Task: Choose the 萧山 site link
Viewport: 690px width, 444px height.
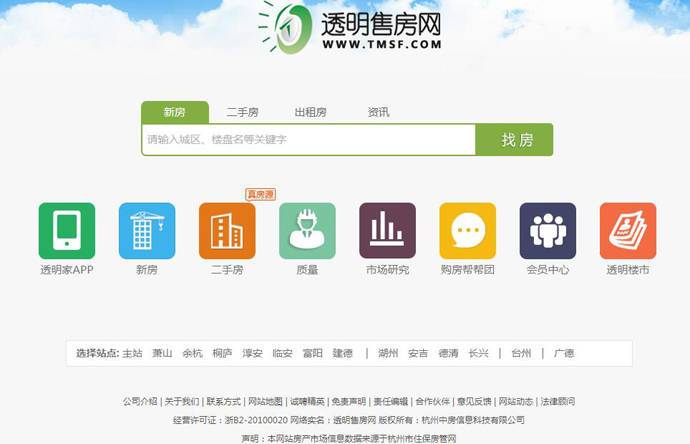Action: (162, 353)
